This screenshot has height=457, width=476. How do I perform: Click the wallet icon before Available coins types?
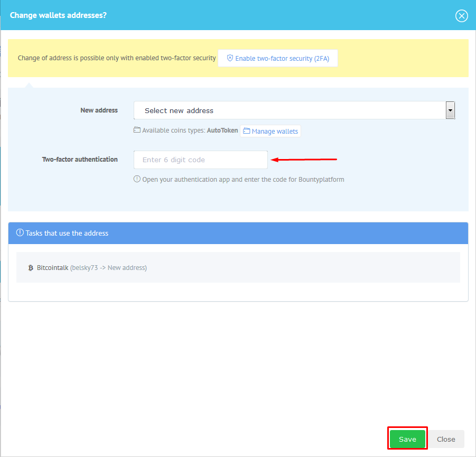(137, 130)
